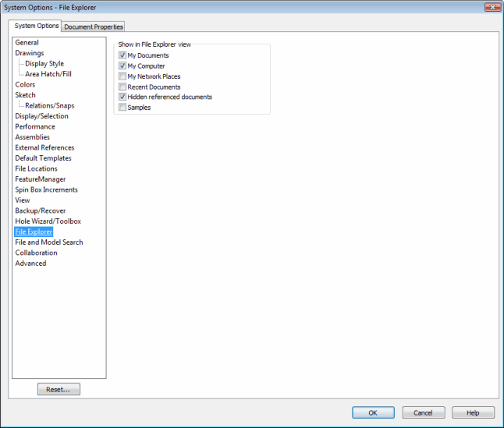Select the highlighted File Explorer item
Screen dimensions: 504x428
point(34,232)
